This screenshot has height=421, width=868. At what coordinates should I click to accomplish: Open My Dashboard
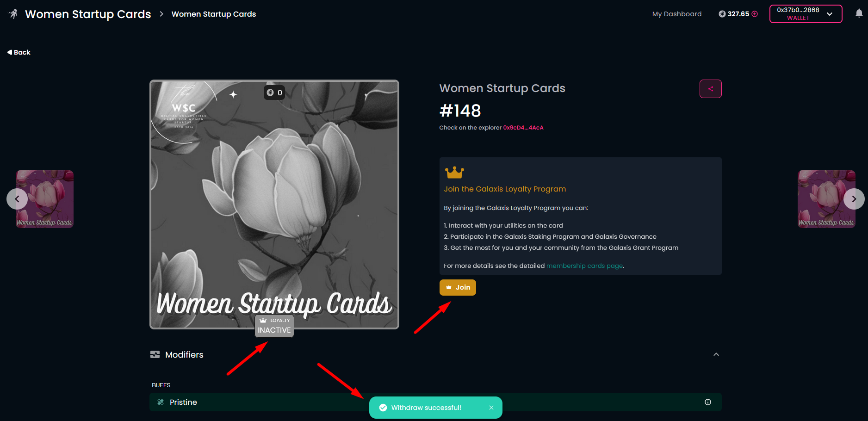coord(676,14)
